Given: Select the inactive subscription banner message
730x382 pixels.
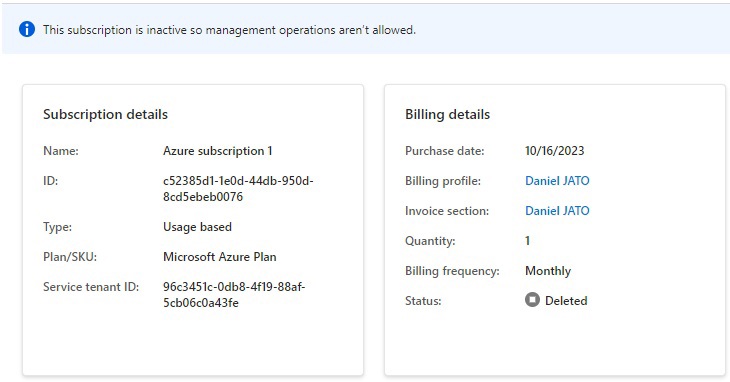Looking at the screenshot, I should coord(230,30).
